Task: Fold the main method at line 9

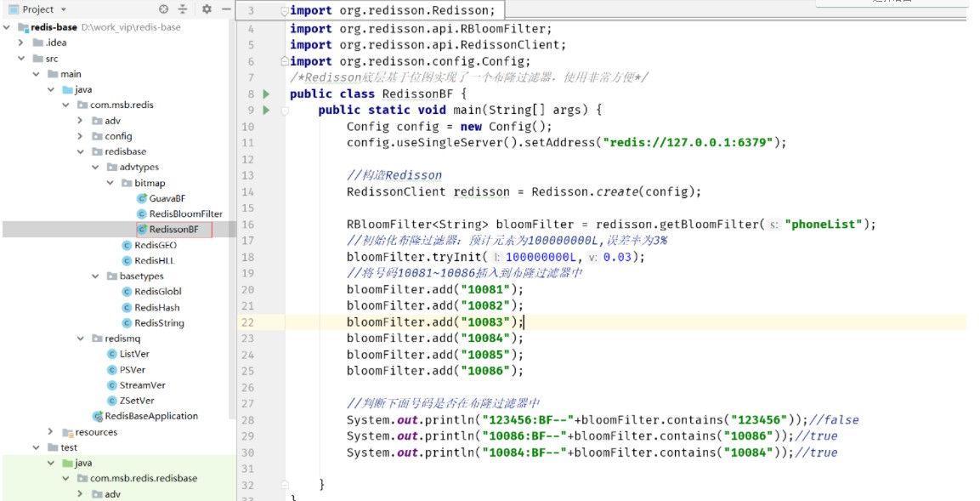Action: coord(285,111)
